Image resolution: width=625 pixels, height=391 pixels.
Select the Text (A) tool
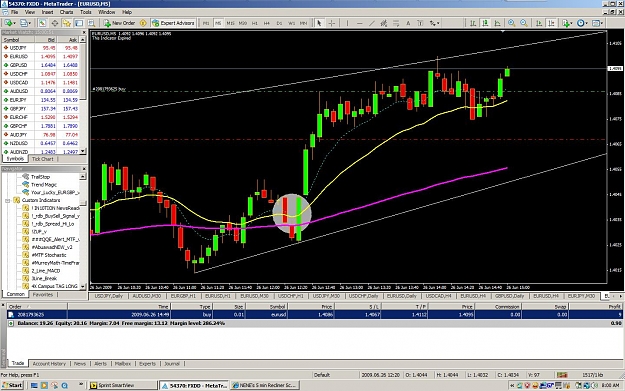[x=408, y=23]
